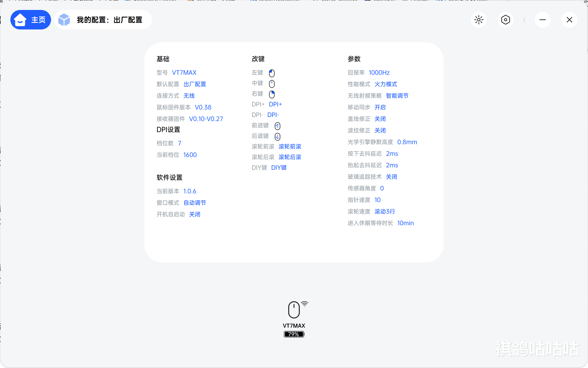588x368 pixels.
Task: Open the 我的配置：出厂配置 tab
Action: pos(109,20)
